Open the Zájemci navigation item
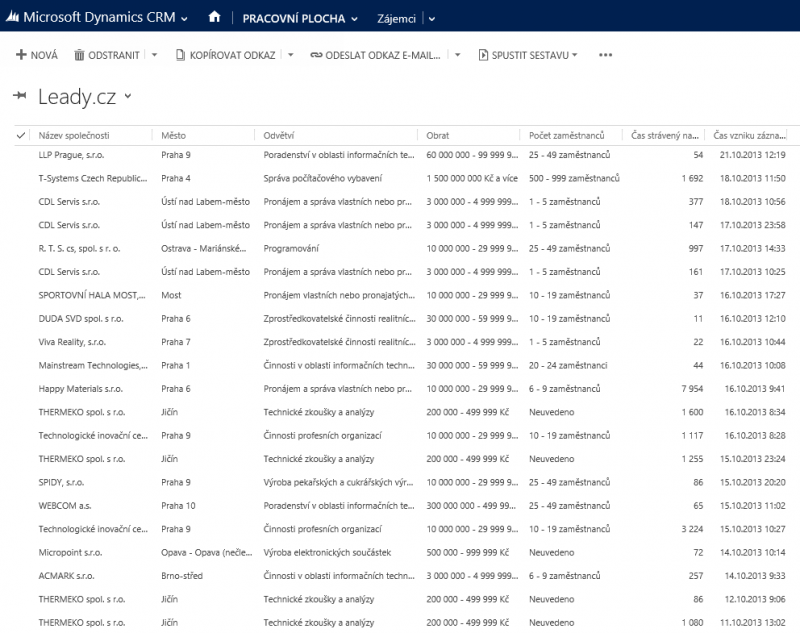800x633 pixels. tap(396, 19)
